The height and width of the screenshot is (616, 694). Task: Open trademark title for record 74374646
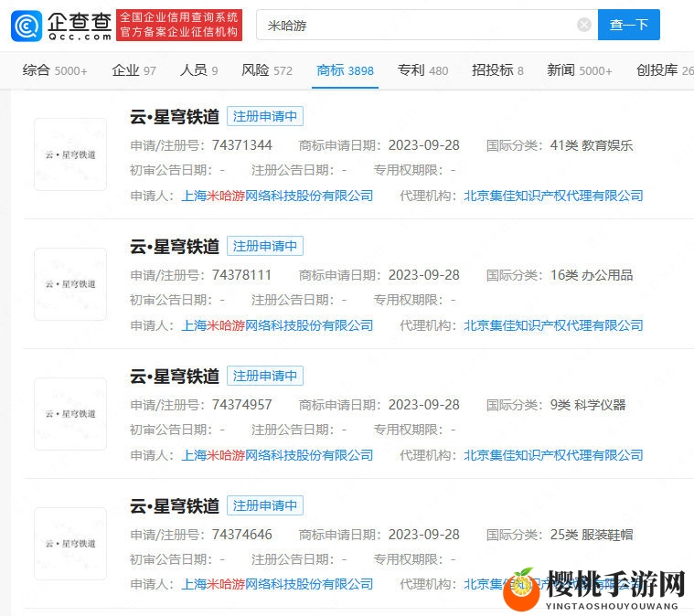pos(175,505)
